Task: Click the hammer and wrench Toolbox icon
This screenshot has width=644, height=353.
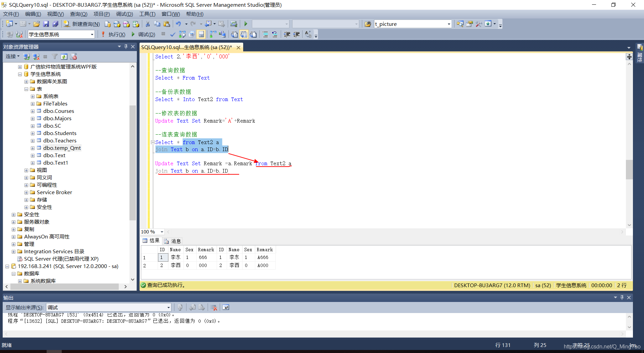Action: [x=479, y=24]
